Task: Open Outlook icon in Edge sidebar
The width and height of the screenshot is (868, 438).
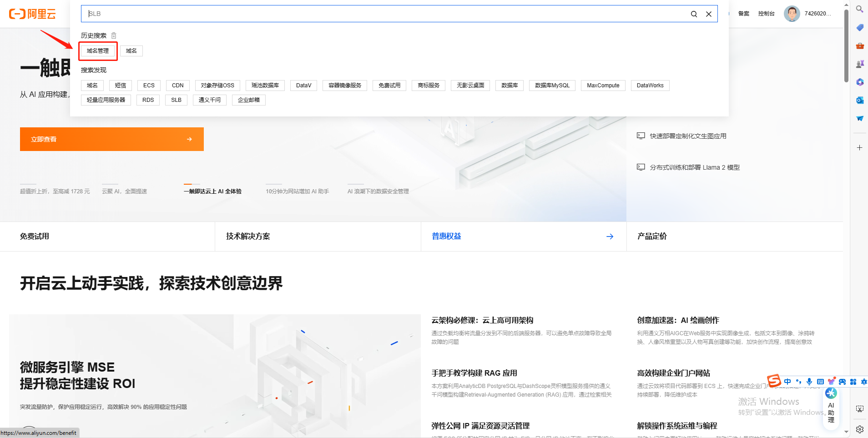Action: 859,100
